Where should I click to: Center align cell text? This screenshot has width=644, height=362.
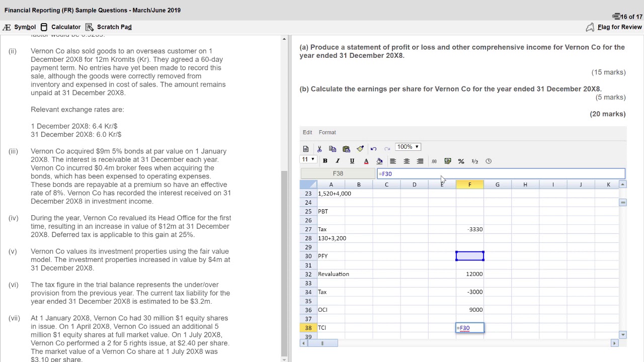click(407, 161)
